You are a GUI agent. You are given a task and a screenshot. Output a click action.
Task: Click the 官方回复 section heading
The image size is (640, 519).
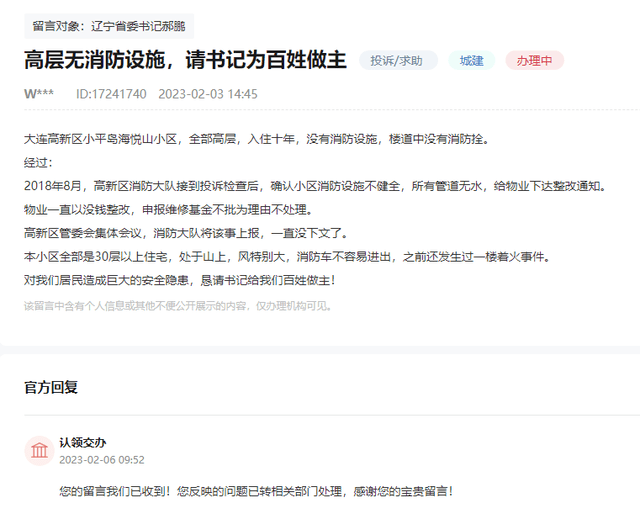pos(51,387)
